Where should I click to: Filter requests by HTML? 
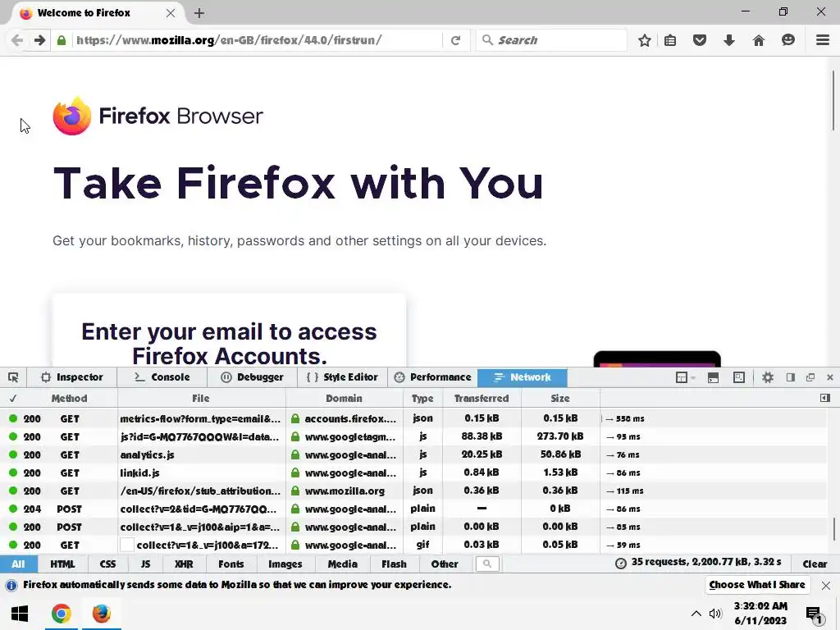(x=62, y=564)
